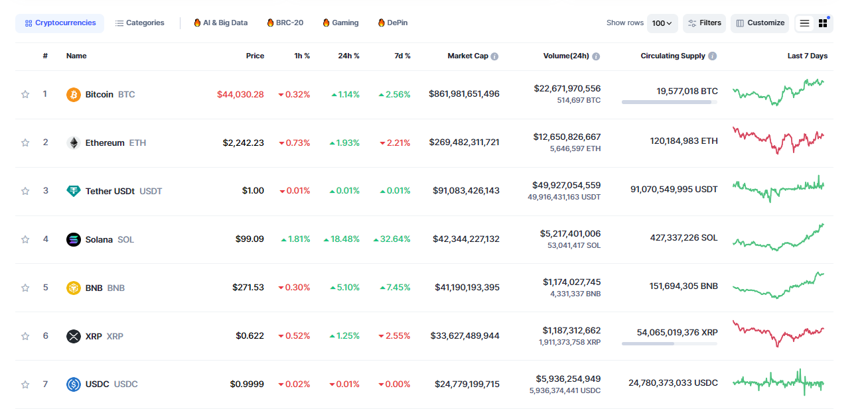Click the Bitcoin coin logo icon
This screenshot has height=409, width=868.
coord(74,95)
